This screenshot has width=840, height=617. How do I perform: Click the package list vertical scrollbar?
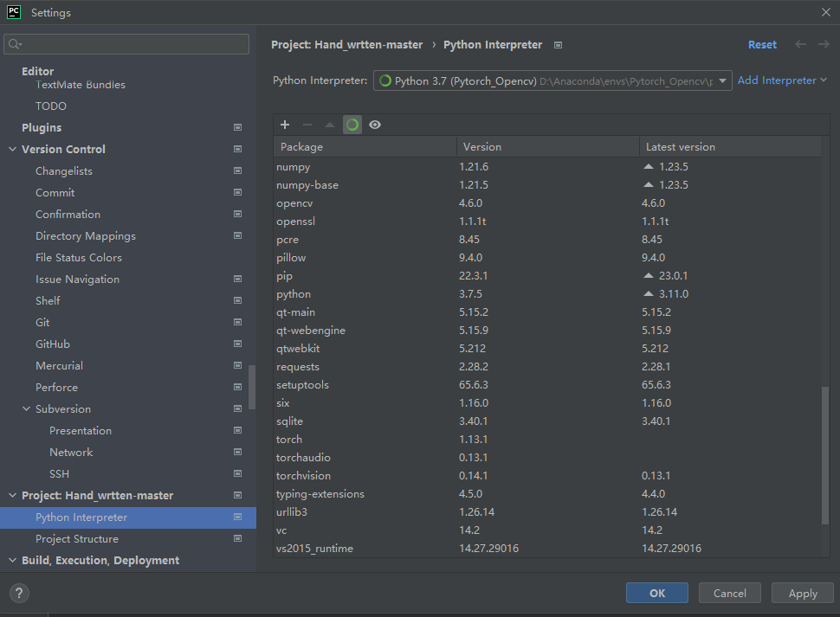pos(825,455)
